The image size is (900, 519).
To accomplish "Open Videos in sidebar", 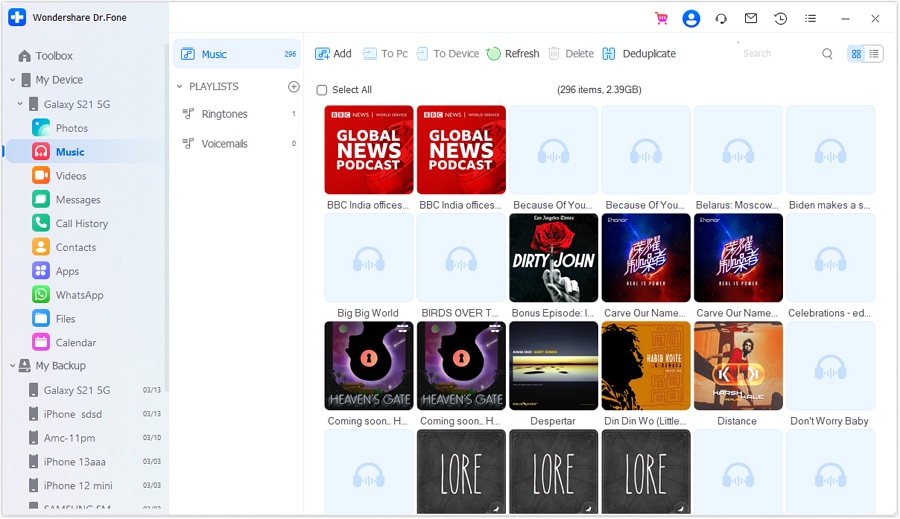I will [x=59, y=176].
